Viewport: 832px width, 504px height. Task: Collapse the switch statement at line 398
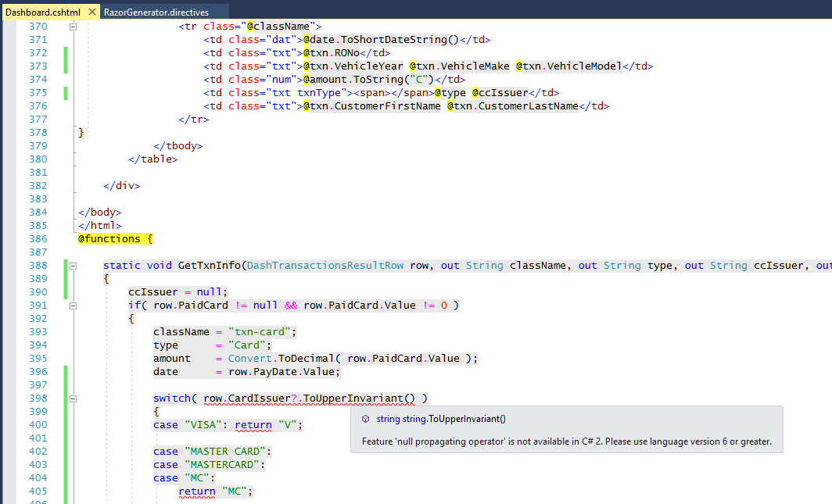pos(72,399)
